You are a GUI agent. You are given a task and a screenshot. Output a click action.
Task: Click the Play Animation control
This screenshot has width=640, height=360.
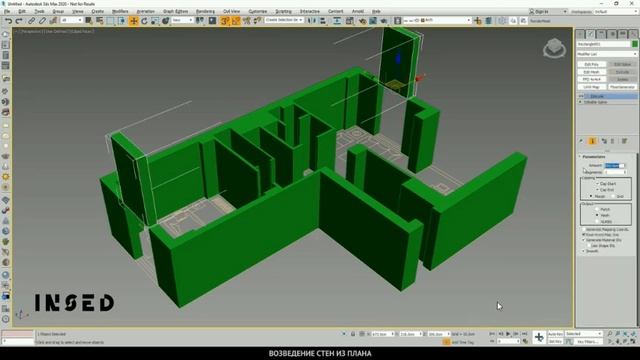(x=508, y=334)
